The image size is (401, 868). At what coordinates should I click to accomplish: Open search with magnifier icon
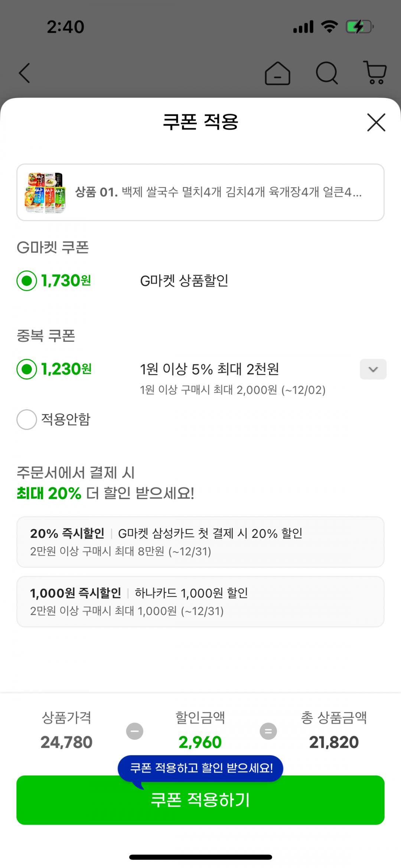(x=327, y=73)
